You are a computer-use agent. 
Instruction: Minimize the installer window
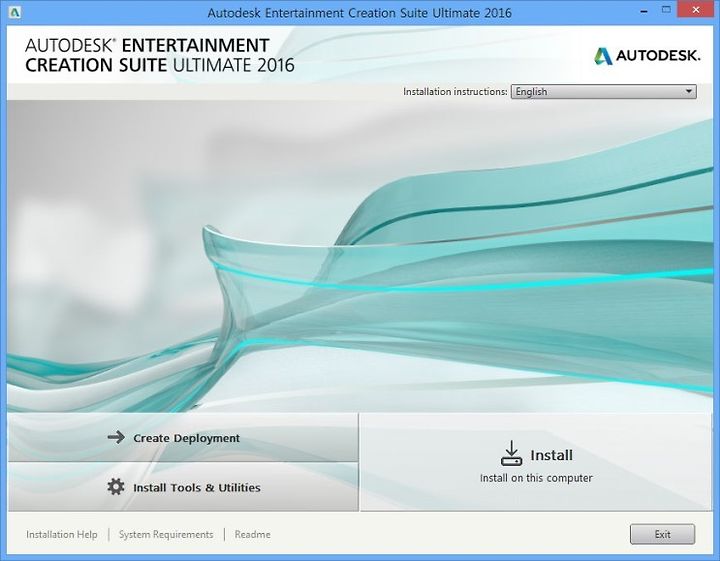[x=644, y=11]
